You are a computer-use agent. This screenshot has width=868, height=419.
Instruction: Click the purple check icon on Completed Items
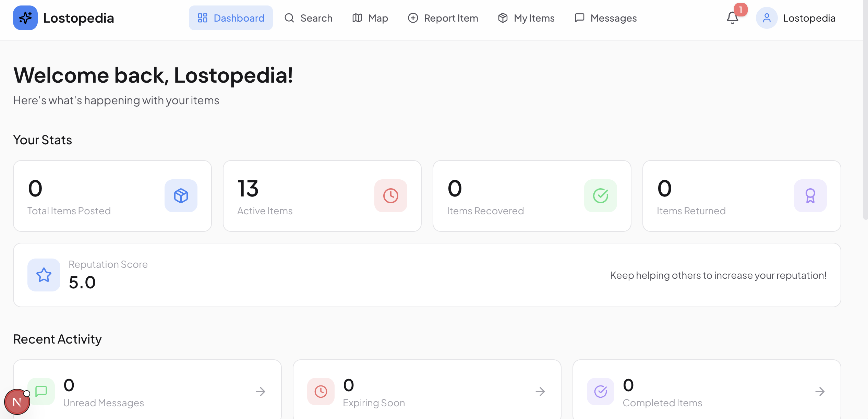(x=600, y=392)
